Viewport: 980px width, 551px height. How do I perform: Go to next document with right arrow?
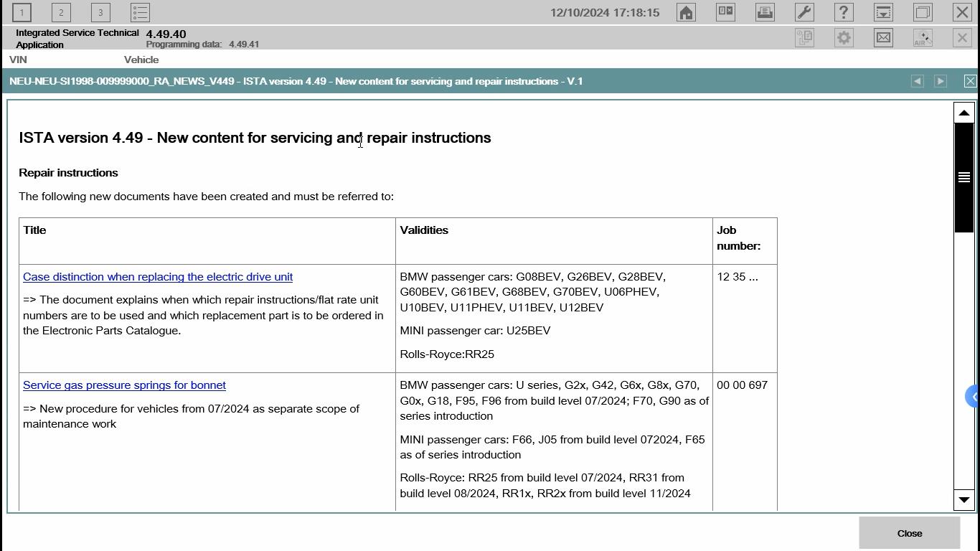[941, 81]
